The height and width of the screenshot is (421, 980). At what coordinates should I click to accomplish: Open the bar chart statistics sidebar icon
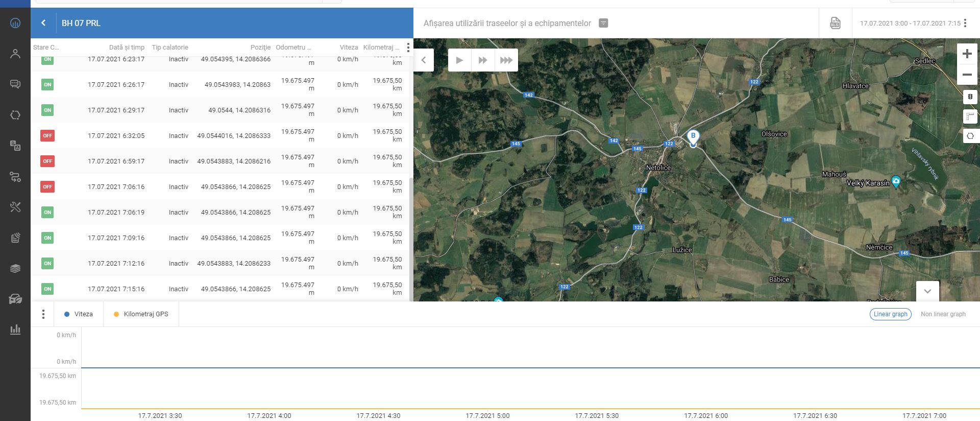pyautogui.click(x=15, y=330)
